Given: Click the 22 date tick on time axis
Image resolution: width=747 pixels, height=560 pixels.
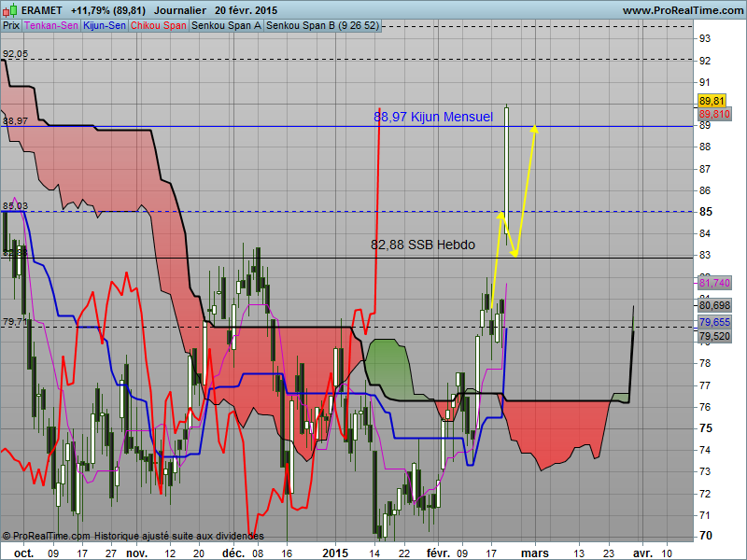Looking at the screenshot, I should click(x=404, y=553).
